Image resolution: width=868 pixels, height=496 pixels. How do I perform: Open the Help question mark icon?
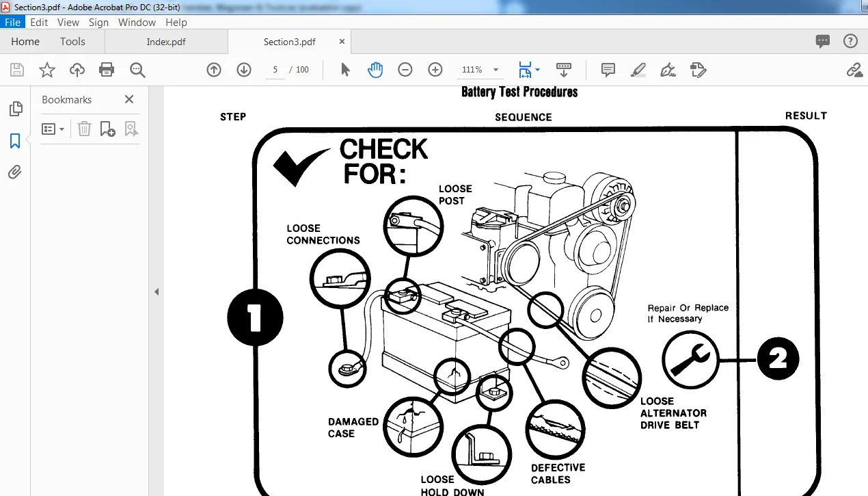pyautogui.click(x=850, y=42)
